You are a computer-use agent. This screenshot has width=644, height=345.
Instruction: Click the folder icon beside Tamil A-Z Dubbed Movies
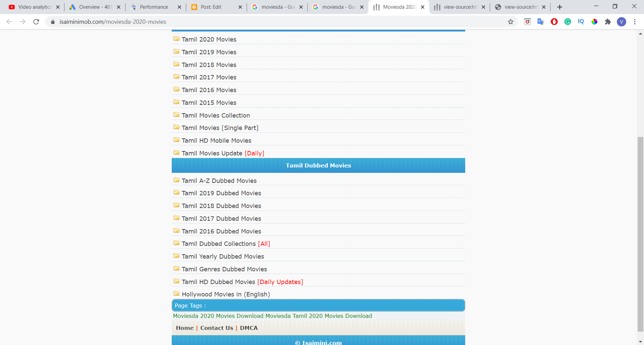[176, 180]
